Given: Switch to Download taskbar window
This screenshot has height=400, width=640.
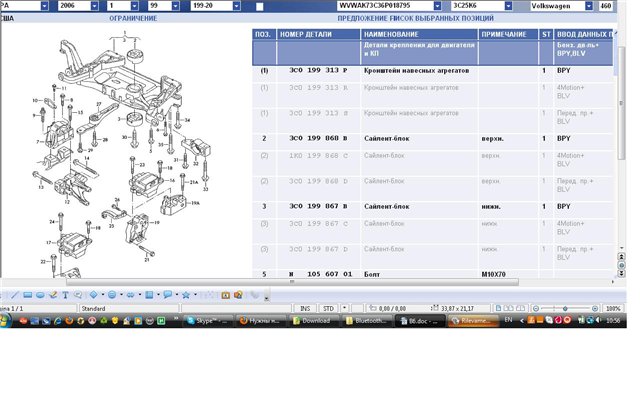Looking at the screenshot, I should 314,321.
